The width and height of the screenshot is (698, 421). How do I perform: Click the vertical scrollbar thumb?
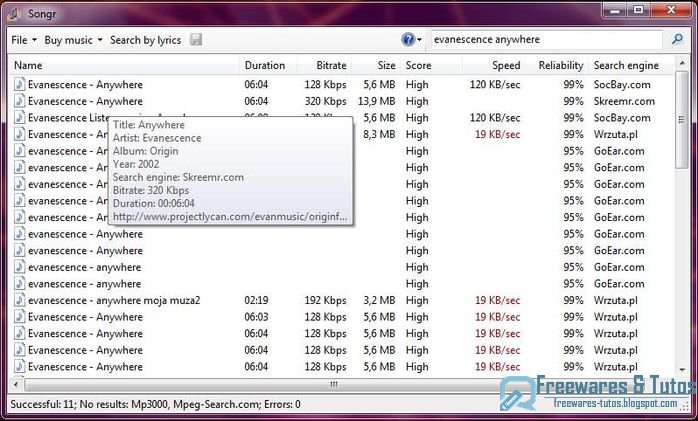coord(682,119)
